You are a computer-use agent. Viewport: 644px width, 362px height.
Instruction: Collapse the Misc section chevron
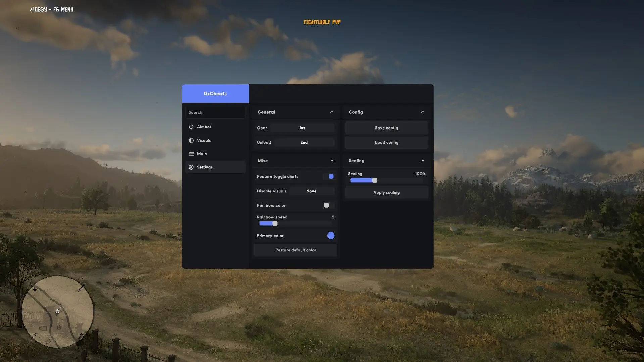332,161
